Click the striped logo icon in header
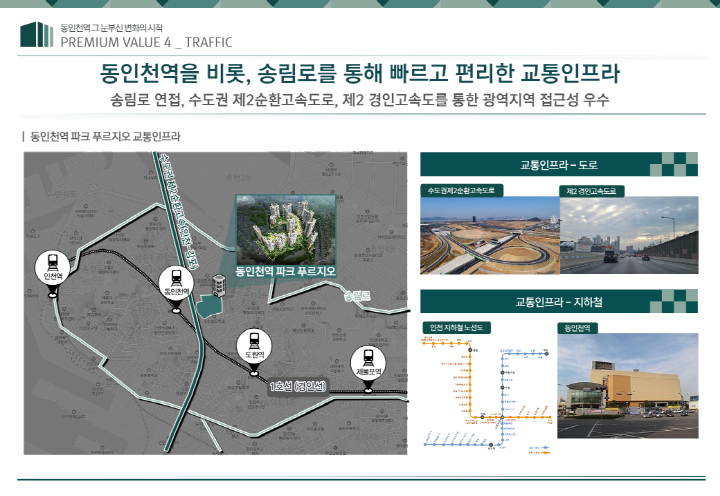 pyautogui.click(x=36, y=34)
